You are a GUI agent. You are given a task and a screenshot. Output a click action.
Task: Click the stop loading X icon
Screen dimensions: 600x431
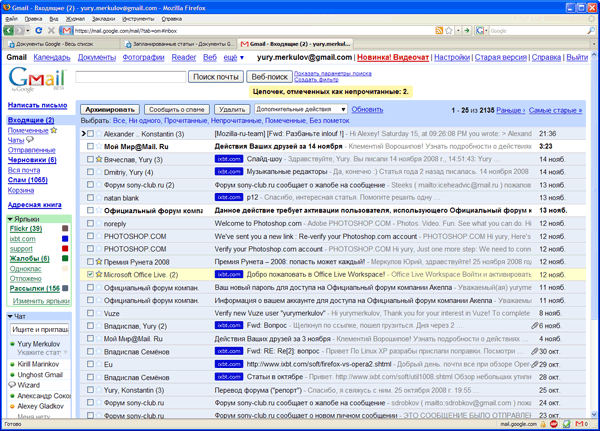51,30
